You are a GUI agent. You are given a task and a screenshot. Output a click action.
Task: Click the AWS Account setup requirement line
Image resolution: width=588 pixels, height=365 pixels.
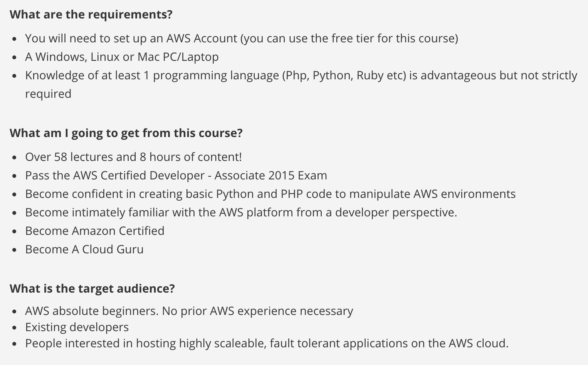pos(242,39)
